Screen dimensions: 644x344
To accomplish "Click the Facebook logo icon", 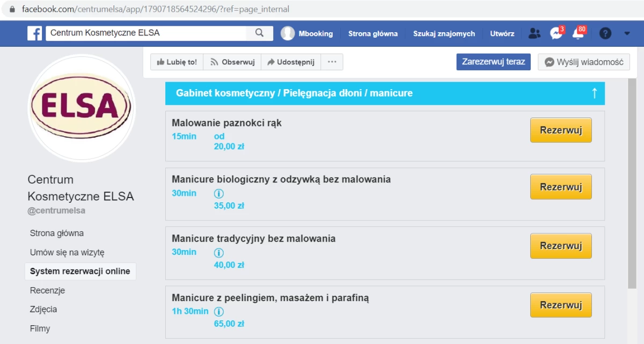I will pyautogui.click(x=35, y=33).
